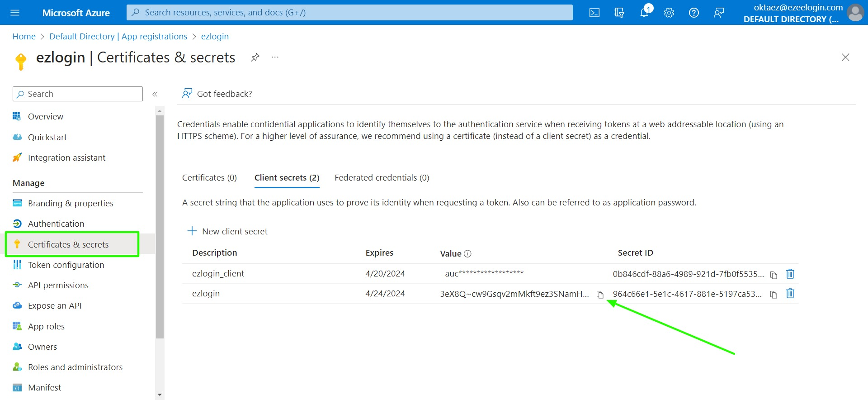Screen dimensions: 868x400
Task: Open the notifications bell
Action: click(645, 12)
